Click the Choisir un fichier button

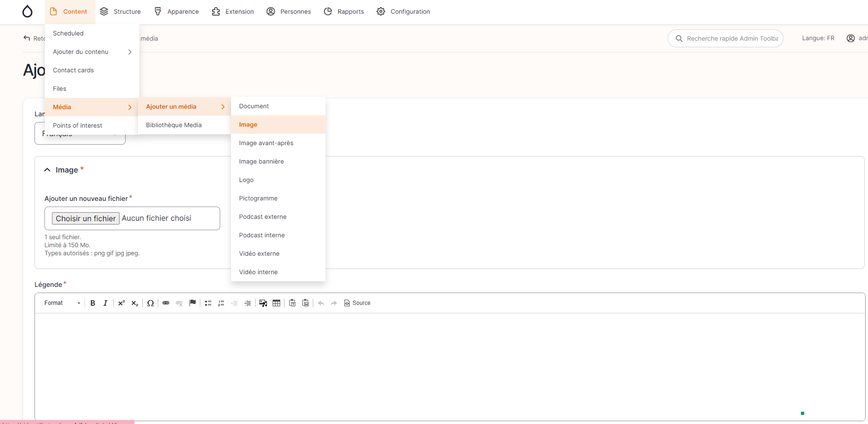tap(86, 218)
